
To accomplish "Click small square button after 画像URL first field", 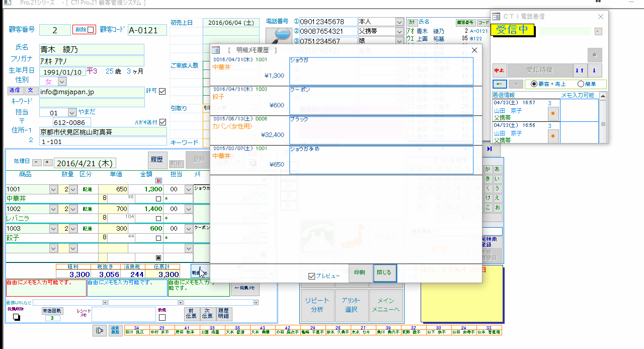I will (105, 303).
